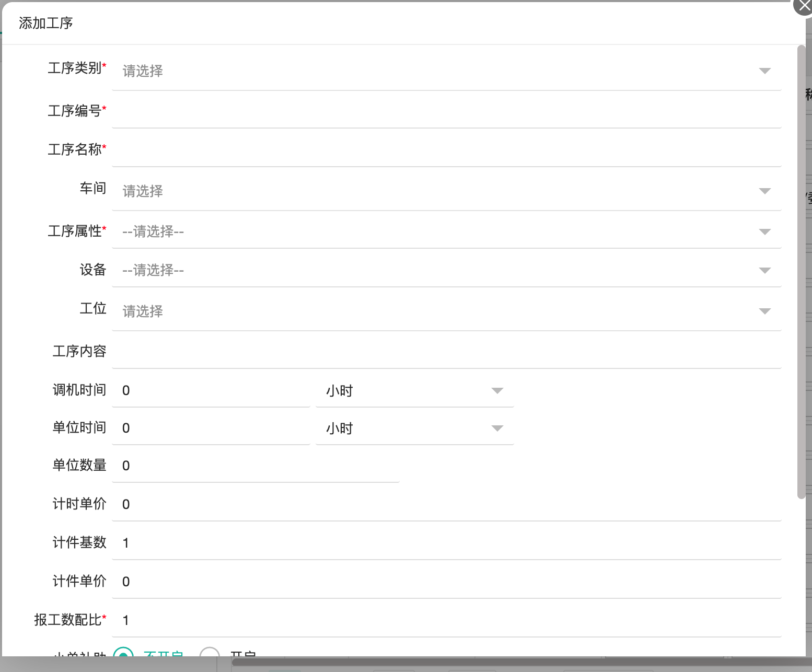Focus the 工序编号 input field
The image size is (812, 672).
point(446,111)
